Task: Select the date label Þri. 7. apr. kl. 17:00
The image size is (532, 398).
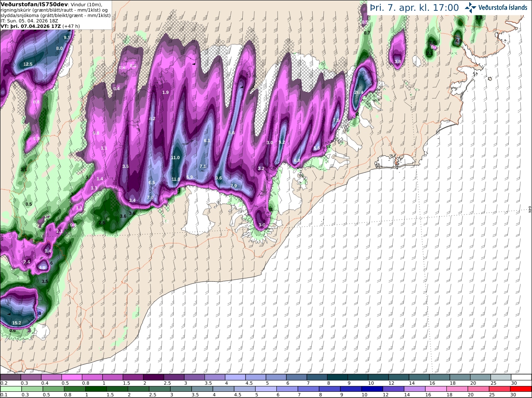Action: coord(414,8)
